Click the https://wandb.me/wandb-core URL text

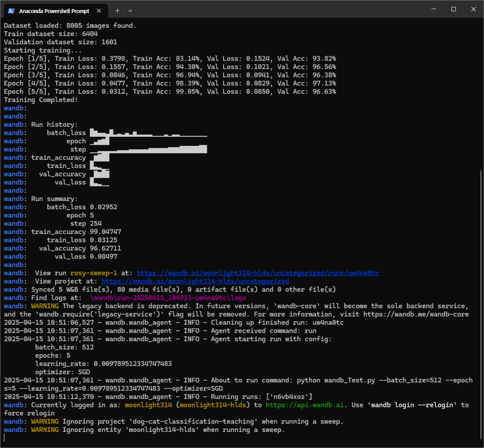416,314
